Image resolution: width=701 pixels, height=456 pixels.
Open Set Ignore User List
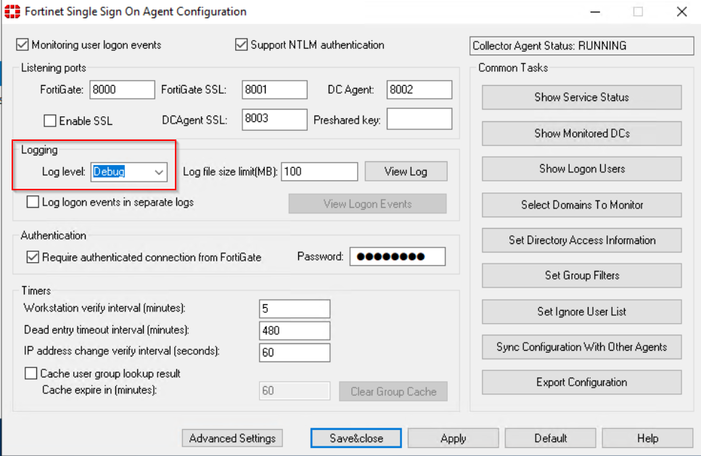[582, 312]
